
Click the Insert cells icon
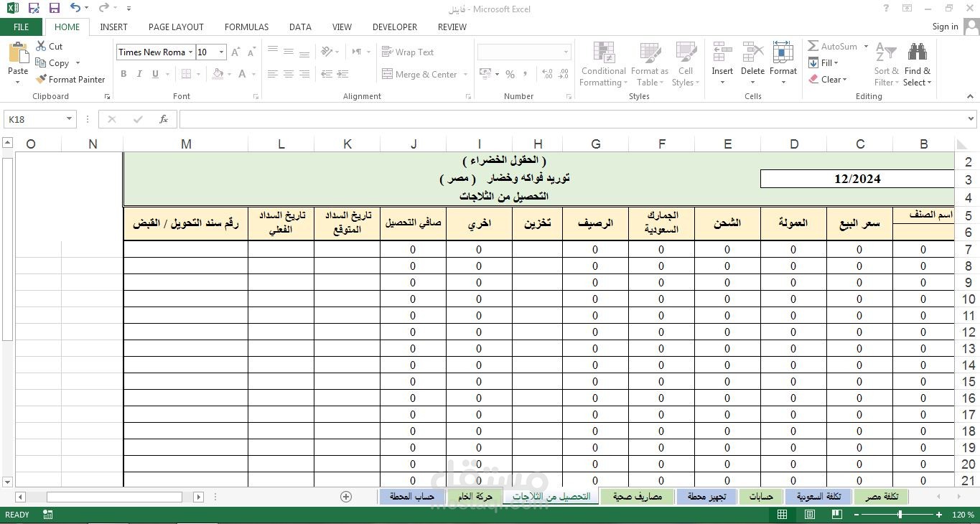click(x=722, y=53)
